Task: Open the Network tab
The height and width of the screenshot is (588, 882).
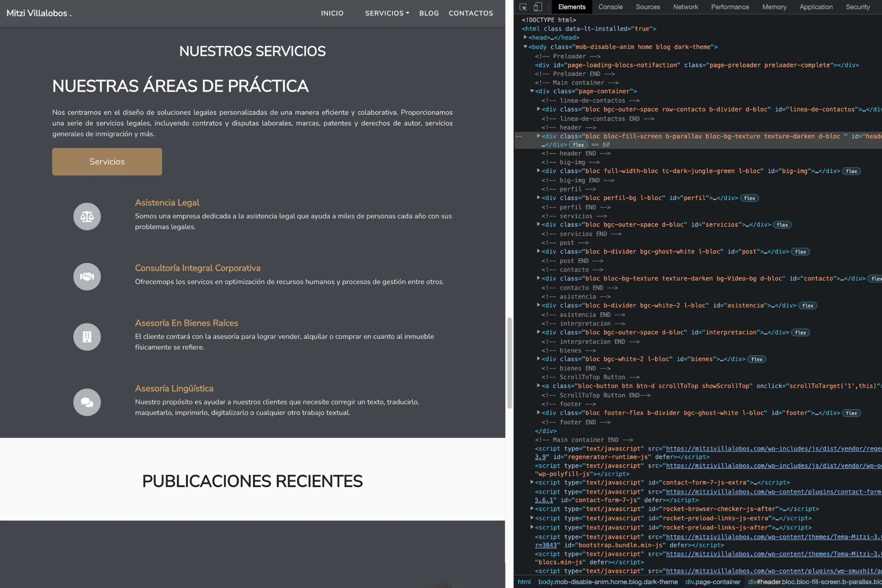Action: click(x=685, y=7)
